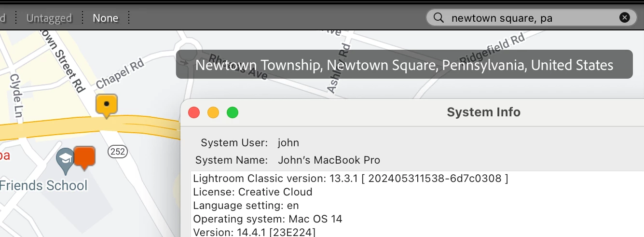Clear the map search field
The height and width of the screenshot is (237, 644).
[x=624, y=18]
